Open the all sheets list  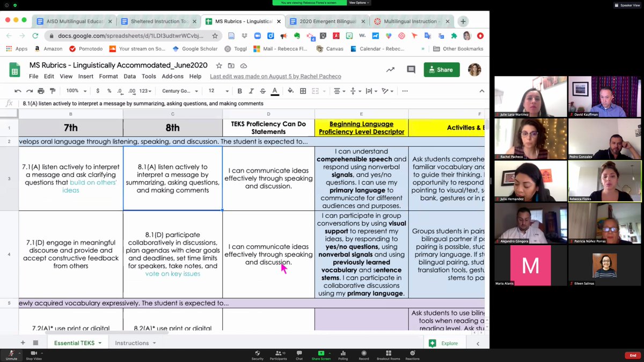coord(35,343)
